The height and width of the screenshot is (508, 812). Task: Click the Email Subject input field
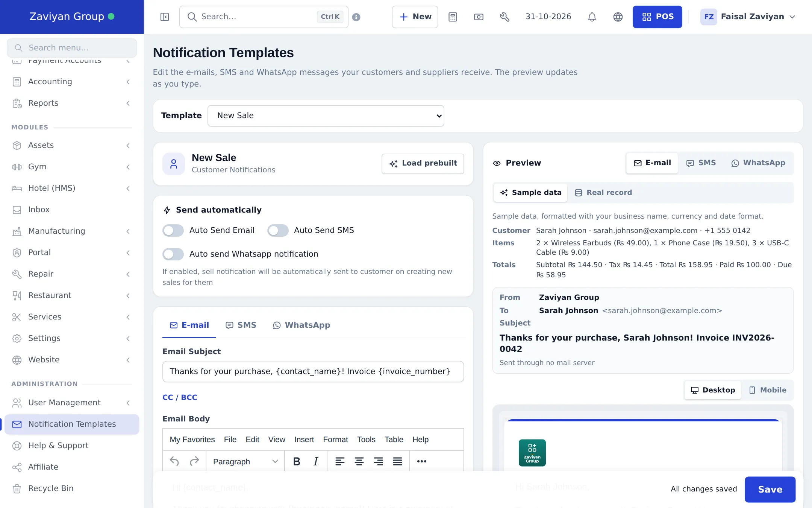click(313, 372)
